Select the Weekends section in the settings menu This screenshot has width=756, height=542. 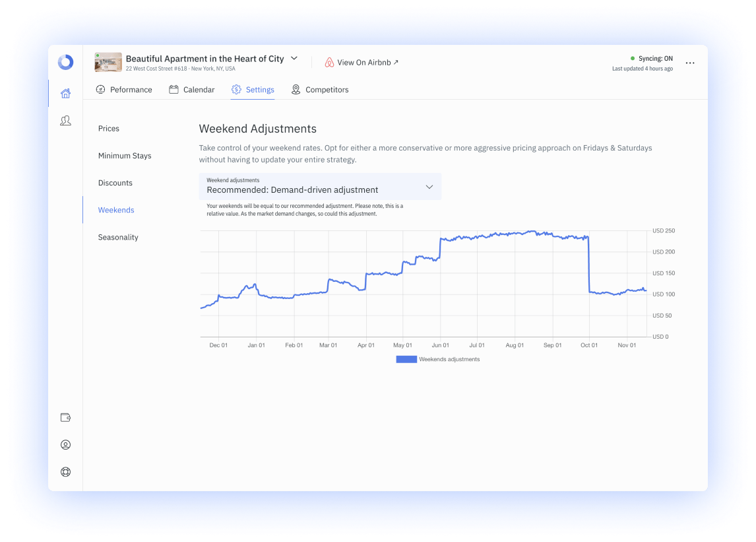click(x=115, y=210)
